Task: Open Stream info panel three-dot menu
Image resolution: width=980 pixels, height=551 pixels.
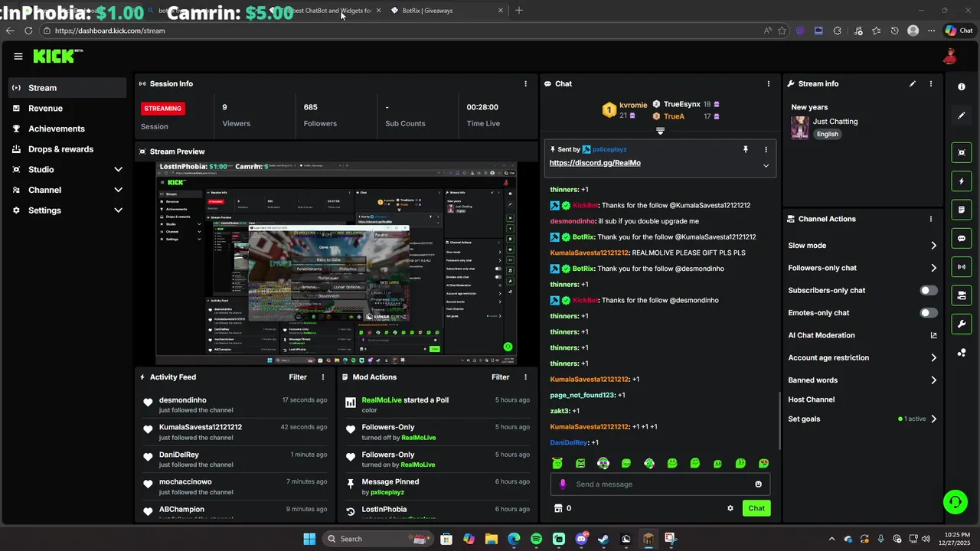Action: pyautogui.click(x=931, y=83)
